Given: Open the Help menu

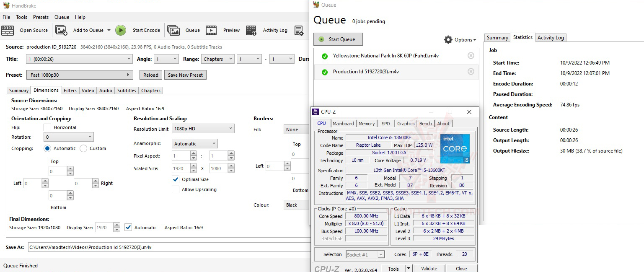Looking at the screenshot, I should (x=80, y=17).
